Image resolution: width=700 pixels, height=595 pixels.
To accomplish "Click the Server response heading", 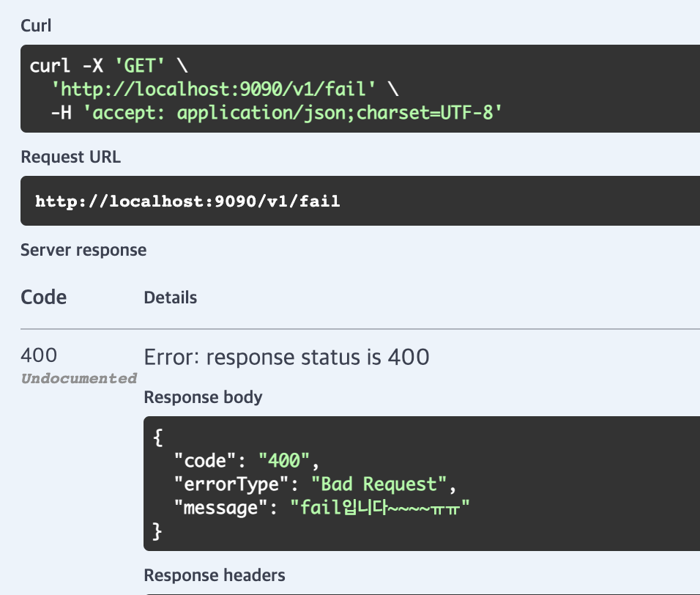I will click(x=83, y=250).
